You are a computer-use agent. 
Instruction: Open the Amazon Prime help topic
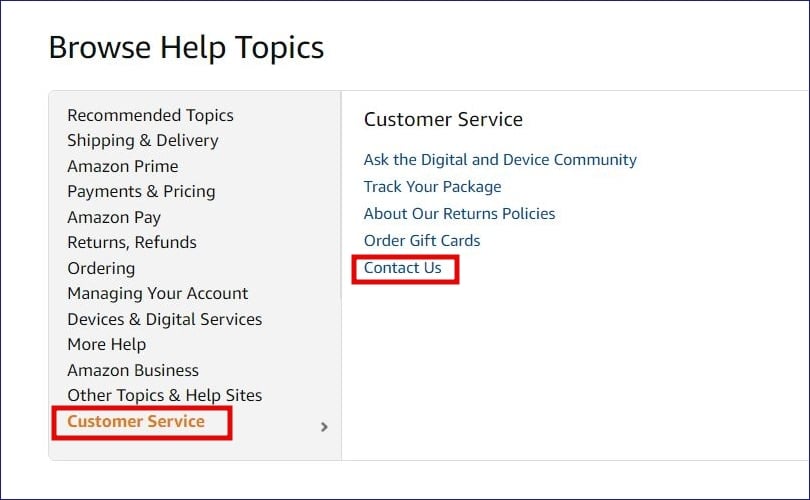(123, 166)
